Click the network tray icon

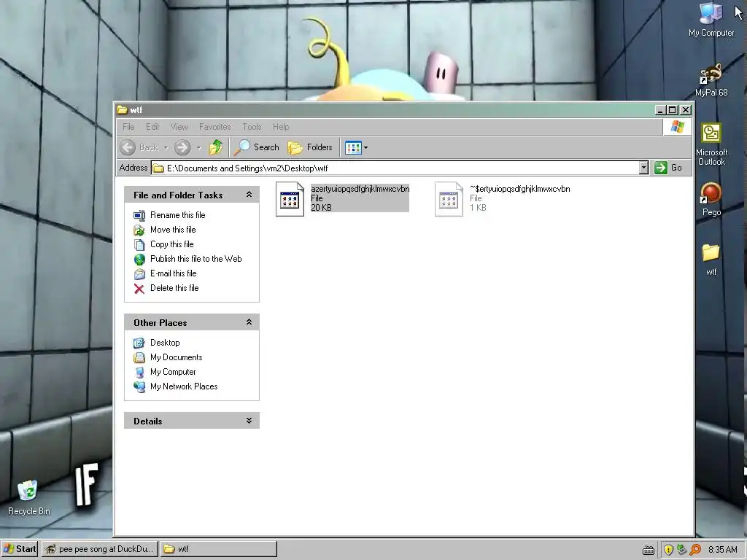tap(682, 550)
